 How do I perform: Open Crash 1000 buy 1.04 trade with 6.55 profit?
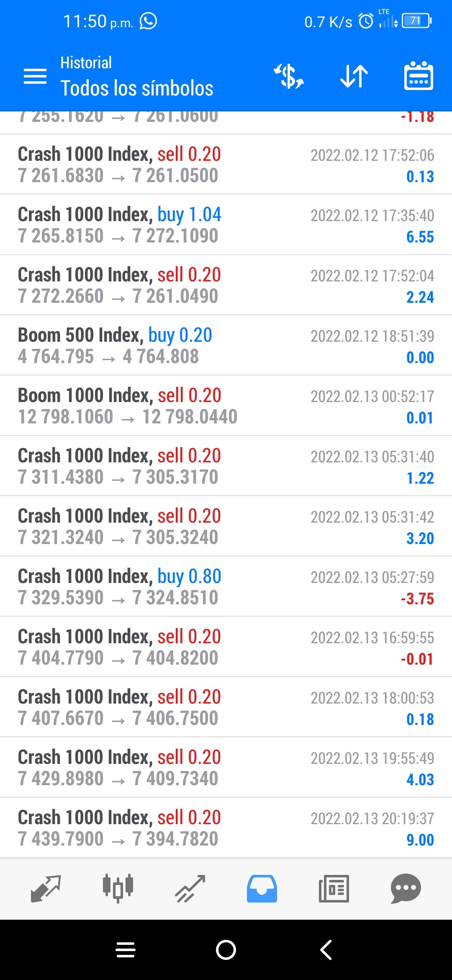226,224
